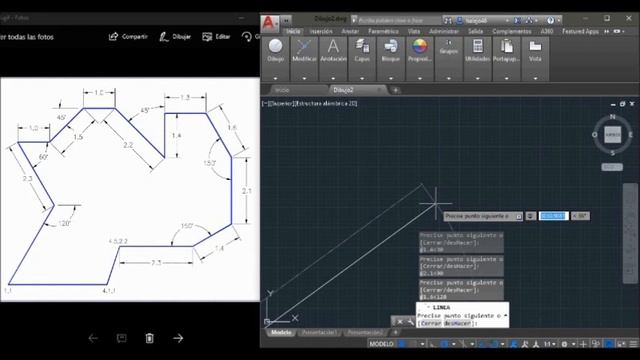640x360 pixels.
Task: Toggle object snap in the status bar
Action: (x=493, y=344)
